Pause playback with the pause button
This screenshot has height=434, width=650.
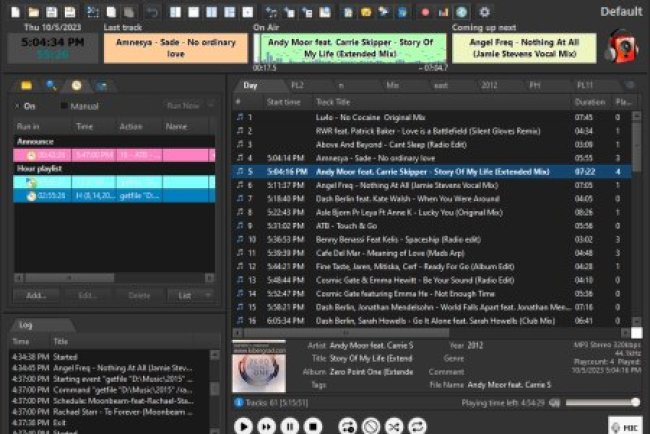click(x=290, y=426)
